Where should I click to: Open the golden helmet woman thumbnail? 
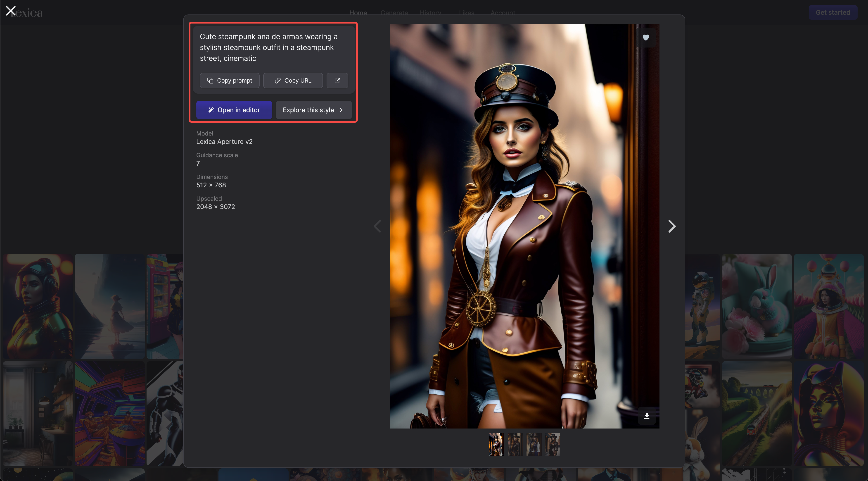click(37, 306)
